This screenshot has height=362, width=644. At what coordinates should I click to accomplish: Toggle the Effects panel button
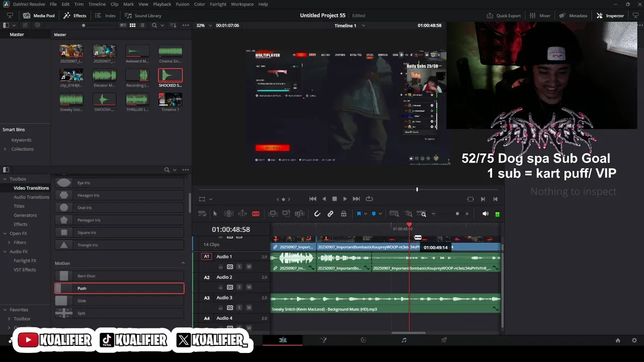75,16
